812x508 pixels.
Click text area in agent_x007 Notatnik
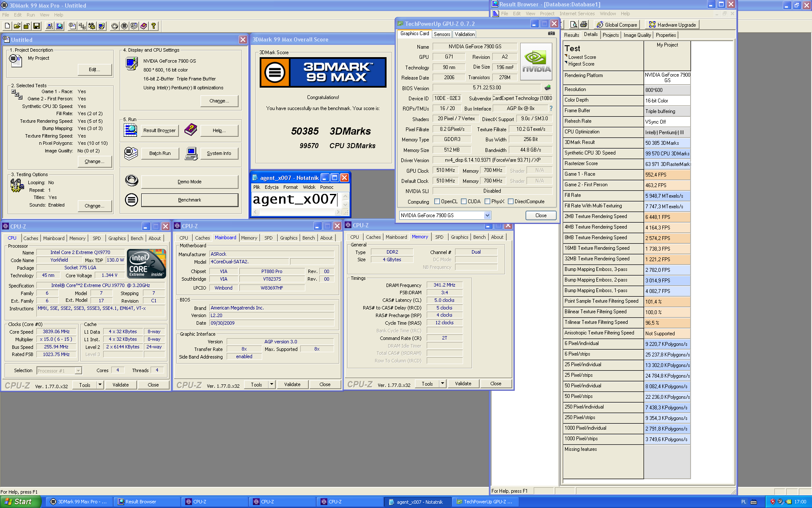[x=296, y=200]
